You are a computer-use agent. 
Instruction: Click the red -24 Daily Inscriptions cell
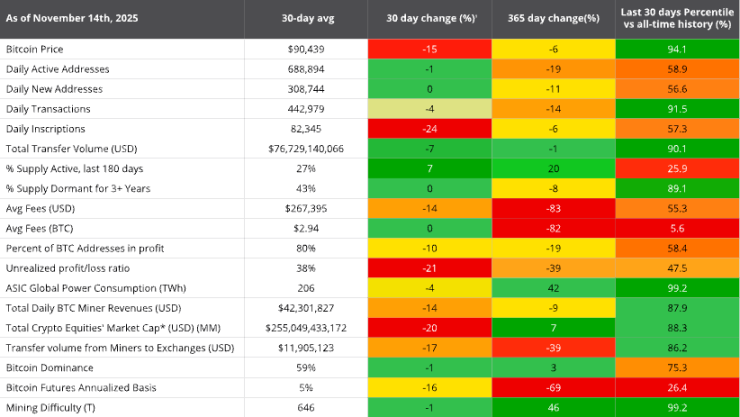click(x=429, y=128)
